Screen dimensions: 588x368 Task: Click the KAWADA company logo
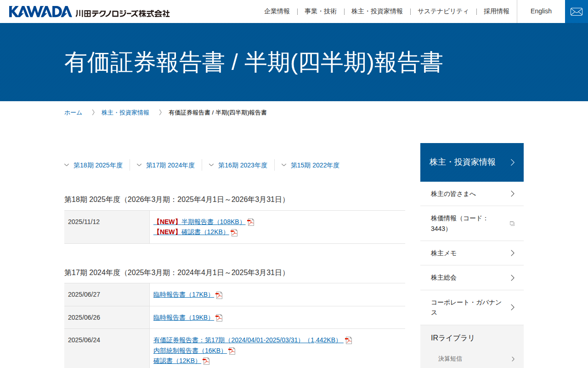[90, 11]
